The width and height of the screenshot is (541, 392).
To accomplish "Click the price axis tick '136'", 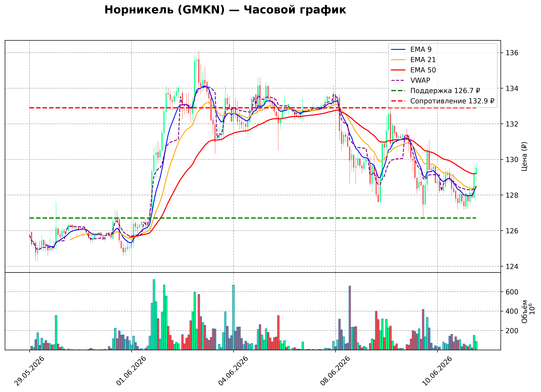I will point(512,53).
